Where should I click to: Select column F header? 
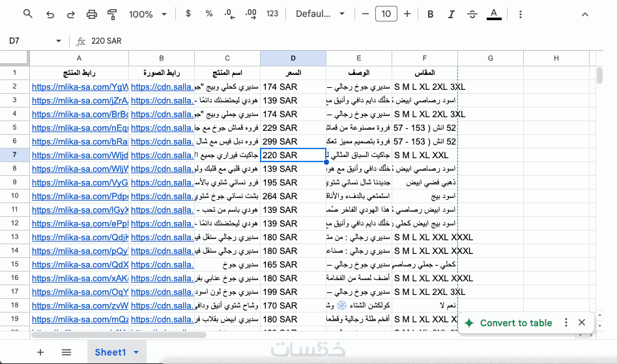pos(425,58)
